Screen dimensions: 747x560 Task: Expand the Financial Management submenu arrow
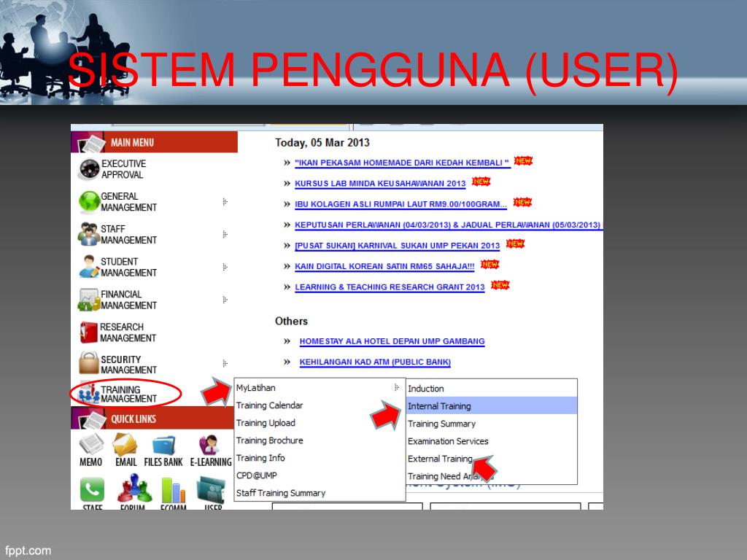click(x=225, y=300)
